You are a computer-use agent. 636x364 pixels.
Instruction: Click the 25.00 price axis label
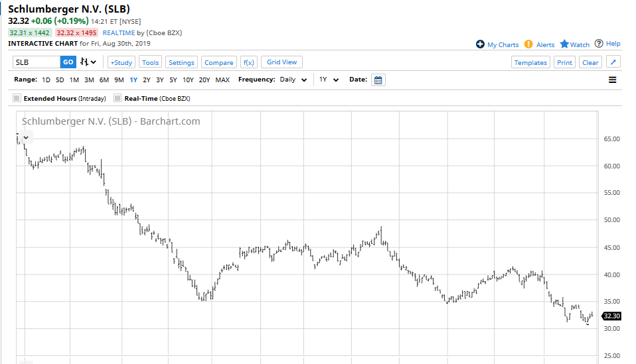(x=611, y=355)
